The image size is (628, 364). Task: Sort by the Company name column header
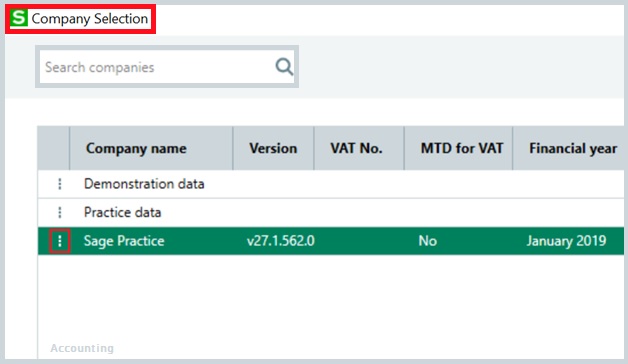pos(151,148)
